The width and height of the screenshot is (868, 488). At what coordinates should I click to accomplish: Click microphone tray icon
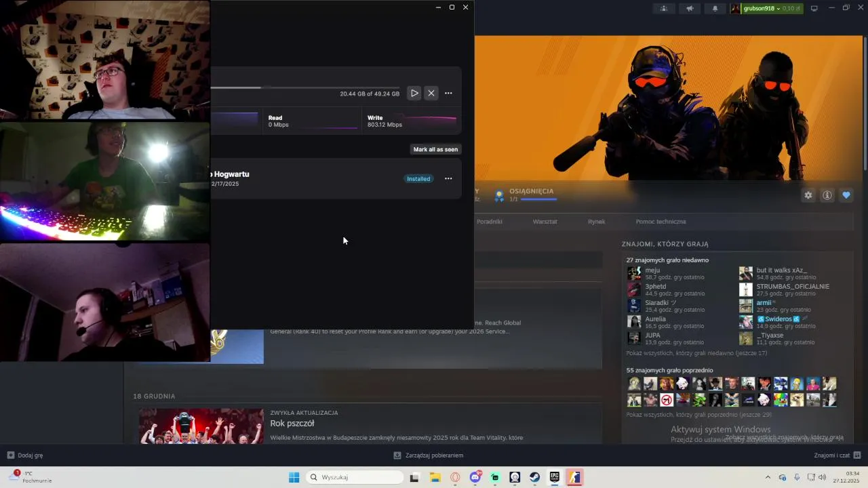click(x=797, y=477)
